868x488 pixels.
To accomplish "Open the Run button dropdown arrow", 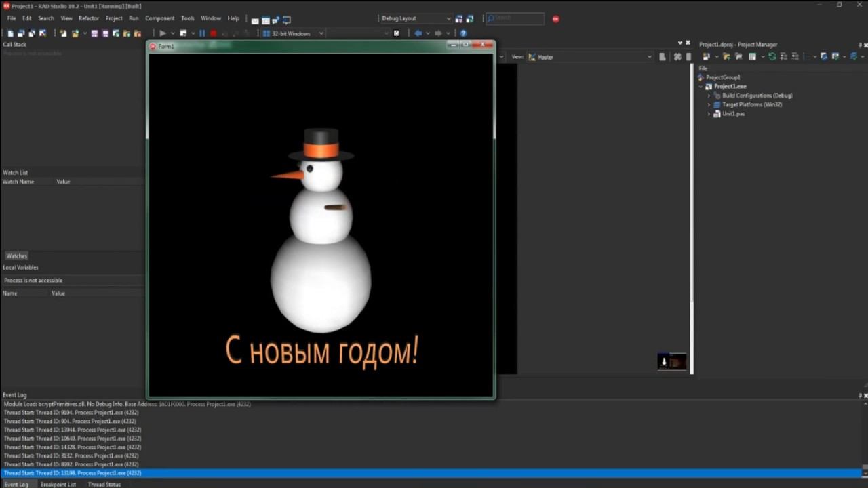I will pyautogui.click(x=172, y=33).
